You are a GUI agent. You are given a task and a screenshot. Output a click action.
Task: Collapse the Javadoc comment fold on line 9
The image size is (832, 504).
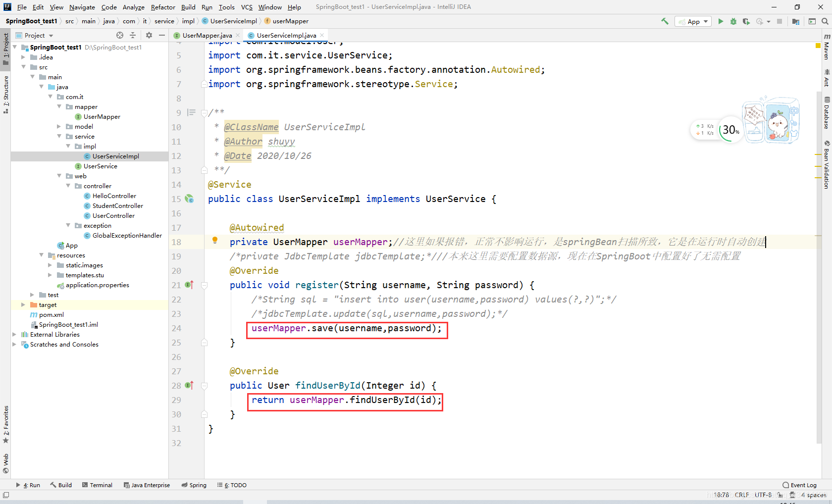point(204,113)
